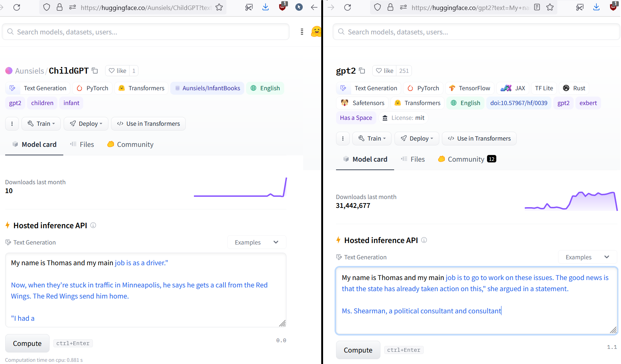Open uBlock shield extension in left toolbar

tap(283, 6)
